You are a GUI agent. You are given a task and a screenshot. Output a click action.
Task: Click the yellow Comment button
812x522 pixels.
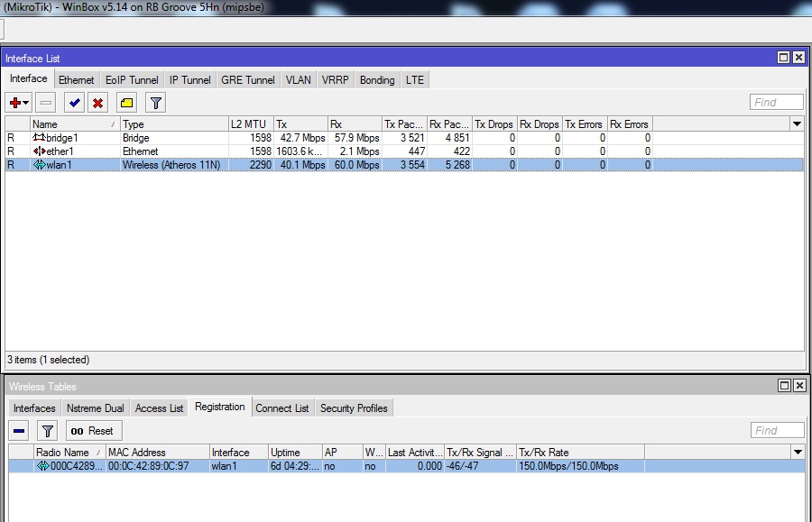tap(127, 103)
